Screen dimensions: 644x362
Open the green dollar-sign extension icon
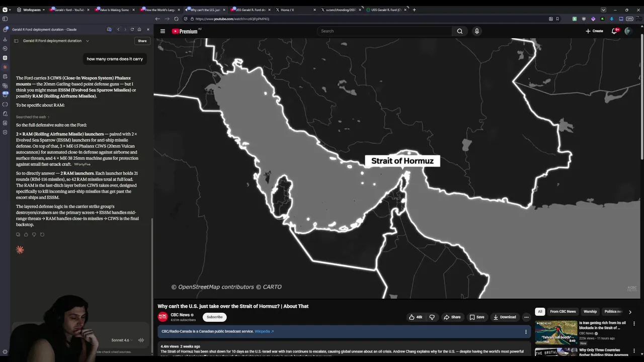click(575, 19)
